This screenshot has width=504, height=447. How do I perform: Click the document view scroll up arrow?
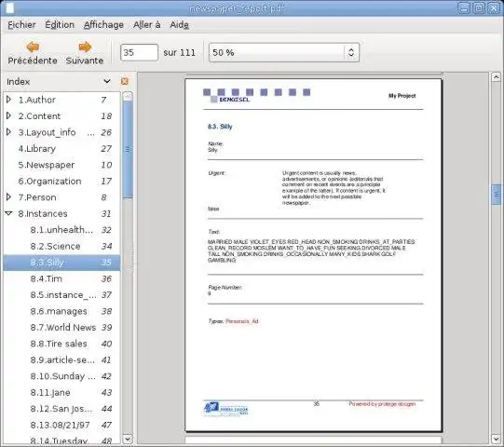[x=496, y=77]
